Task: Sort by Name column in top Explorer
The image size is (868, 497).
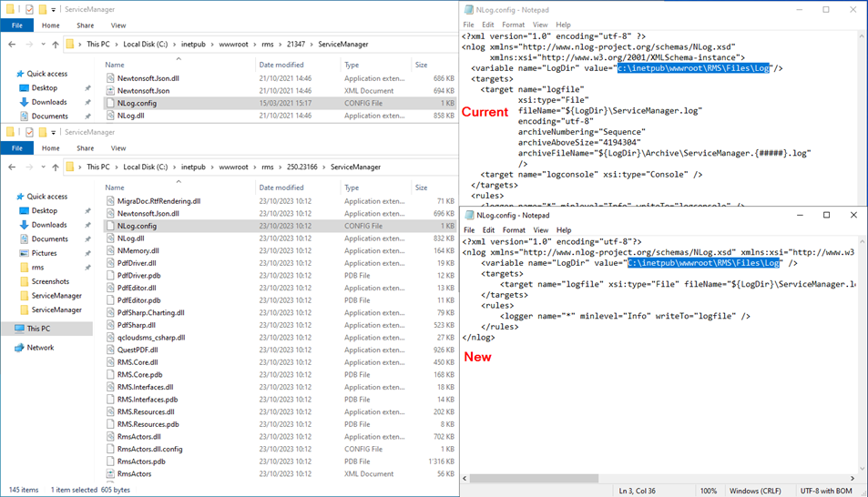Action: click(x=115, y=65)
